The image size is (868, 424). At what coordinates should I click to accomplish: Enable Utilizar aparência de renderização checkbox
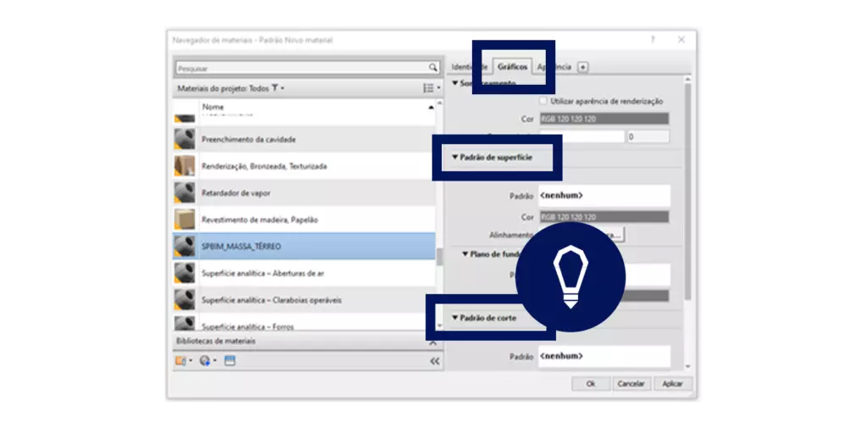(543, 101)
